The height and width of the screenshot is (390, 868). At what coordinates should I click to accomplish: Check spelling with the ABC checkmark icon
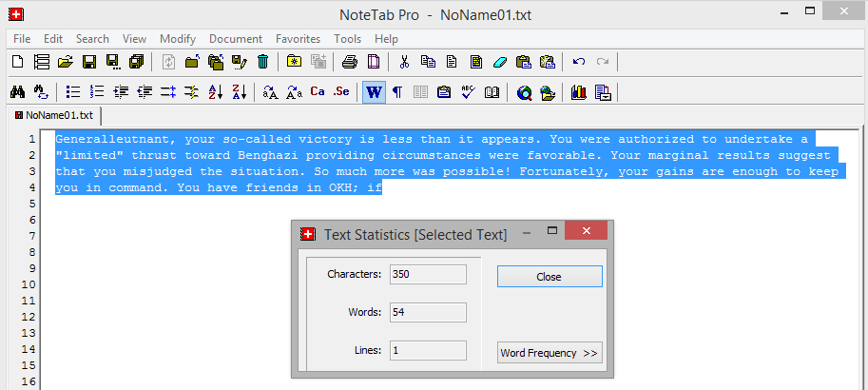pos(469,92)
